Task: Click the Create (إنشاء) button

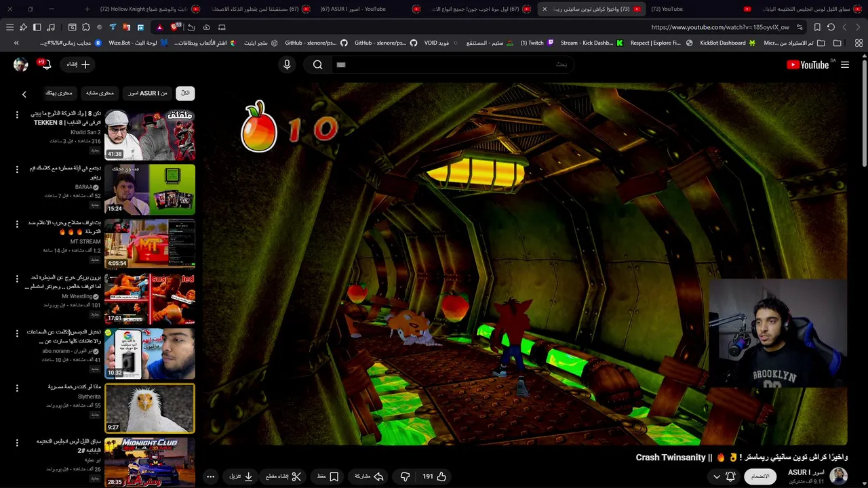Action: click(77, 64)
